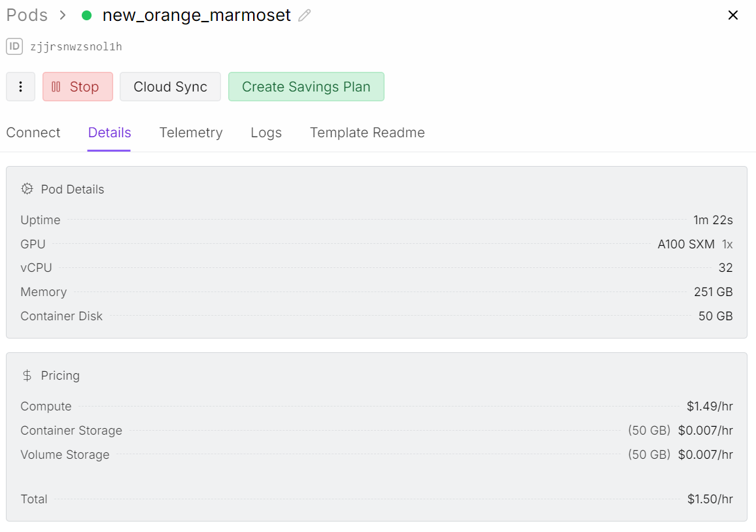
Task: View the Logs tab
Action: pos(266,133)
